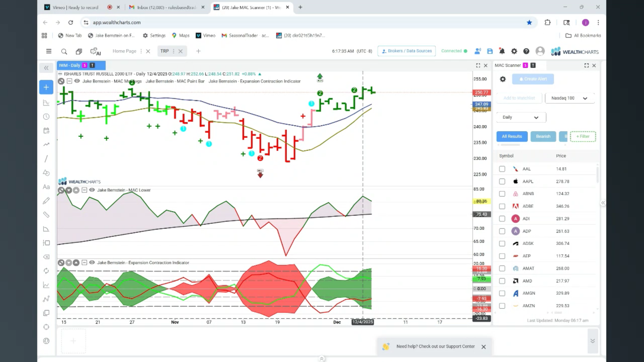Click the search magnifier icon

point(64,51)
